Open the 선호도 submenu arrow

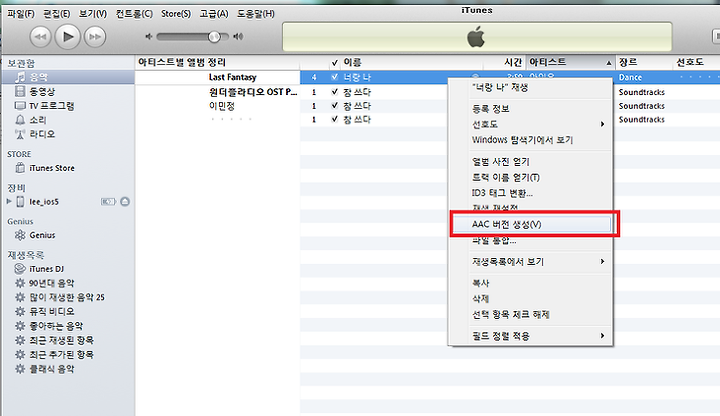point(602,124)
